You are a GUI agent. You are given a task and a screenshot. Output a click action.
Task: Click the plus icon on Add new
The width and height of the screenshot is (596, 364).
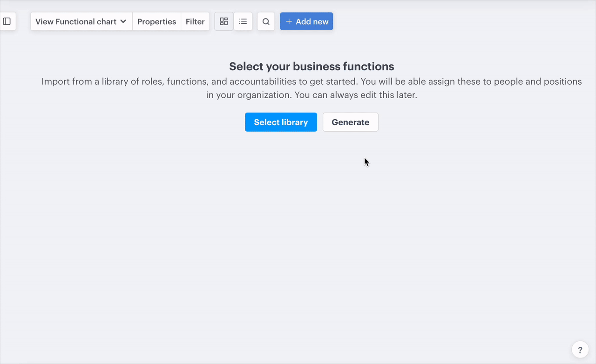[x=290, y=21]
